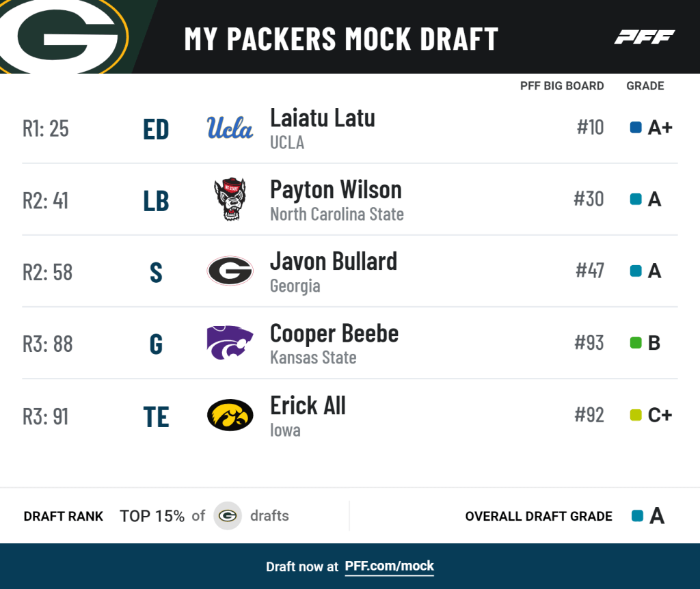Image resolution: width=700 pixels, height=589 pixels.
Task: Click the TE position label for Erick All
Action: 156,416
